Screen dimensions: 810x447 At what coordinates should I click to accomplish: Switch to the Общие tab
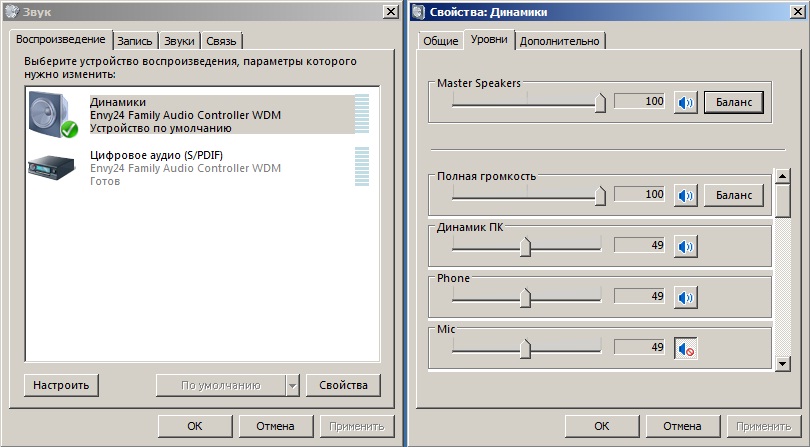tap(440, 41)
